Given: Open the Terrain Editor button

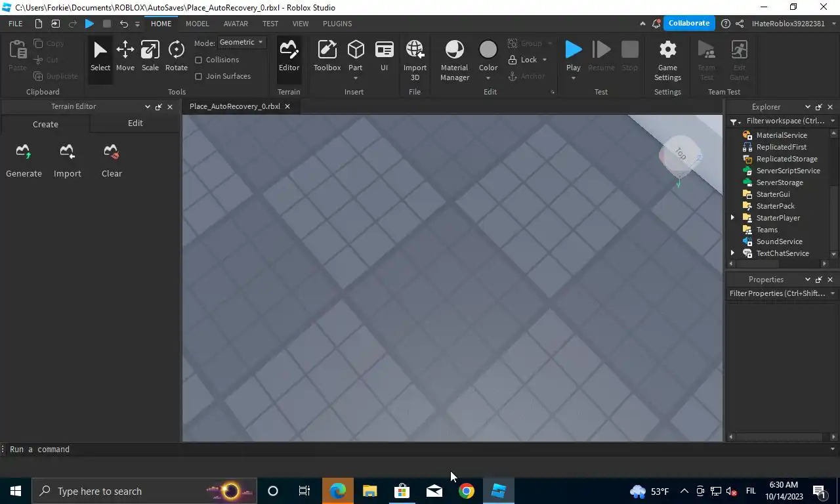Looking at the screenshot, I should [x=289, y=57].
